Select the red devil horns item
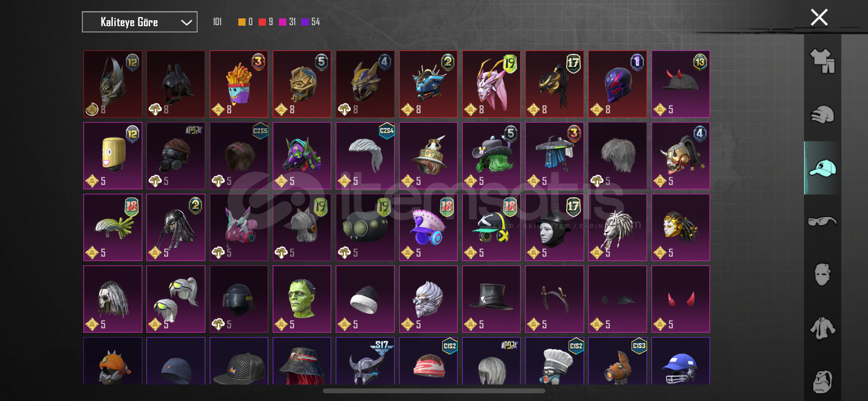Image resolution: width=868 pixels, height=401 pixels. coord(681,299)
